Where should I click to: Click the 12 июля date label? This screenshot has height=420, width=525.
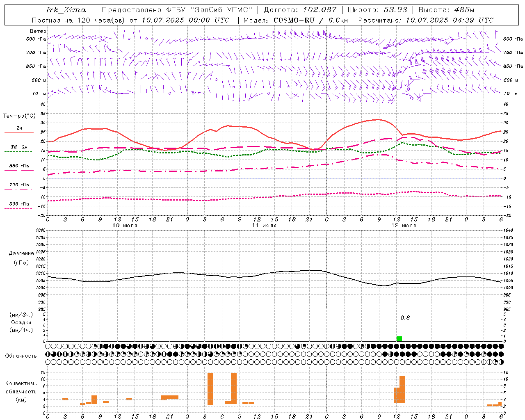coord(404,225)
